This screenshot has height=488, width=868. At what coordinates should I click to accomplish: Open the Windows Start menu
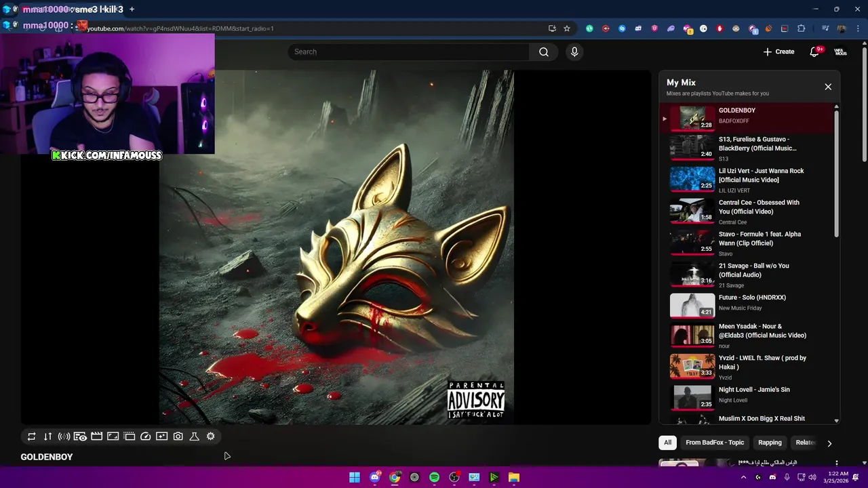click(x=355, y=477)
